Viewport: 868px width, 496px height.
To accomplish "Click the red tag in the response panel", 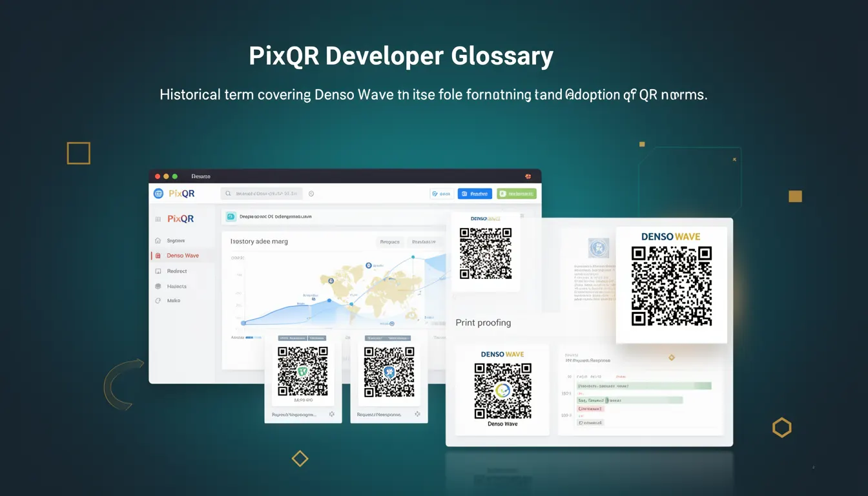I will coord(590,409).
